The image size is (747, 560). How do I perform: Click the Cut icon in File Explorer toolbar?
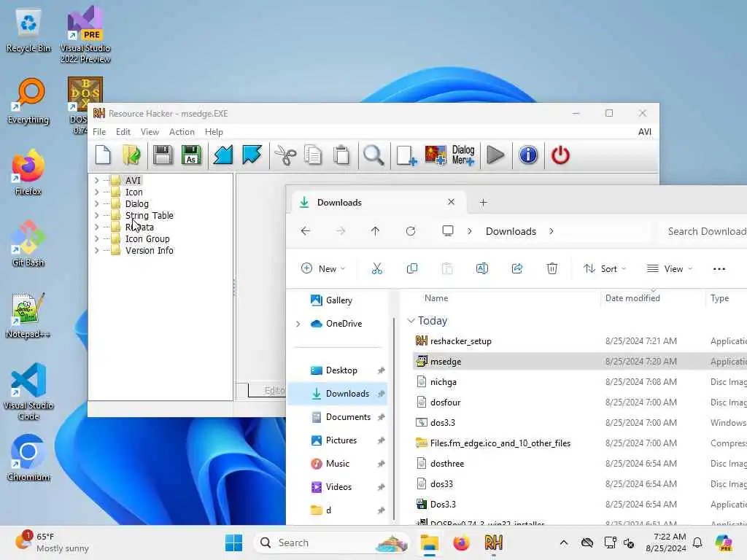coord(377,268)
